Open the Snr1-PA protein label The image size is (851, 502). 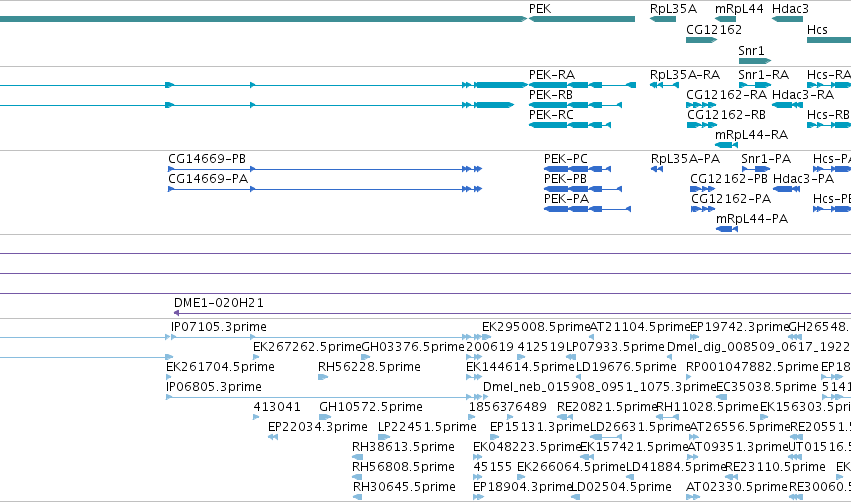click(766, 158)
